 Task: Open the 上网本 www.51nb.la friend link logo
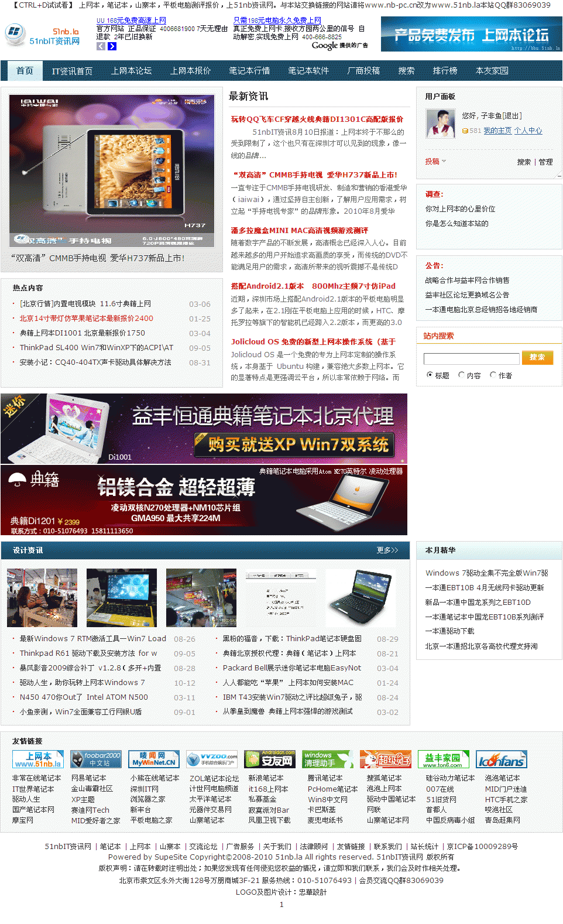click(x=38, y=759)
